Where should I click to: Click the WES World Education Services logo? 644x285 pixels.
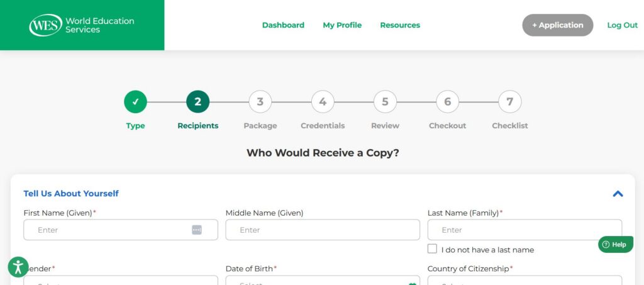coord(82,25)
